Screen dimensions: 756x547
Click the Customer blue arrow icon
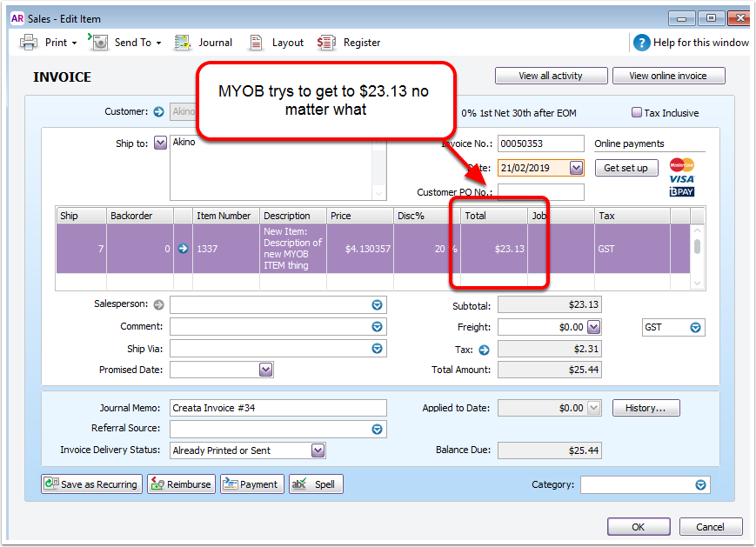(x=158, y=112)
